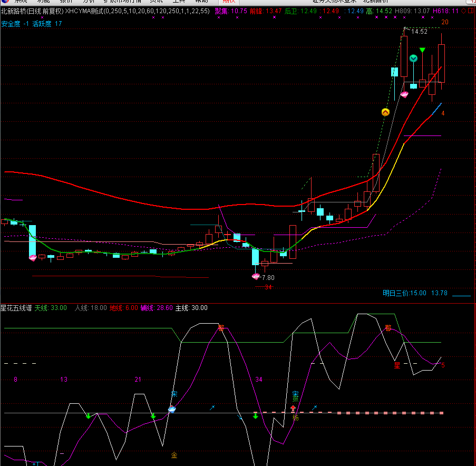This screenshot has height=466, width=476.
Task: Click the teal circle down-chevron signal
Action: point(413,58)
